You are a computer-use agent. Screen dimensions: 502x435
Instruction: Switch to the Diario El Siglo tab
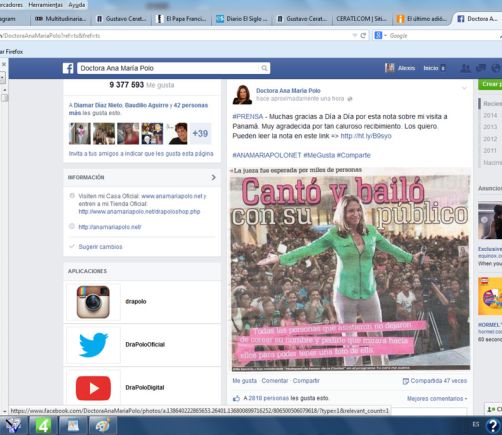point(242,19)
